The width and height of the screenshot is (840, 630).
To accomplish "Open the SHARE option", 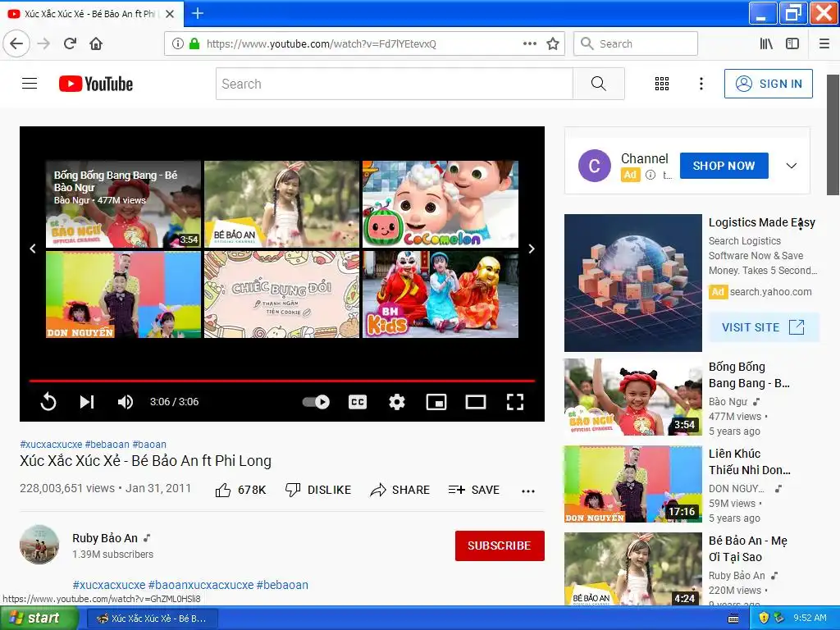I will (400, 490).
